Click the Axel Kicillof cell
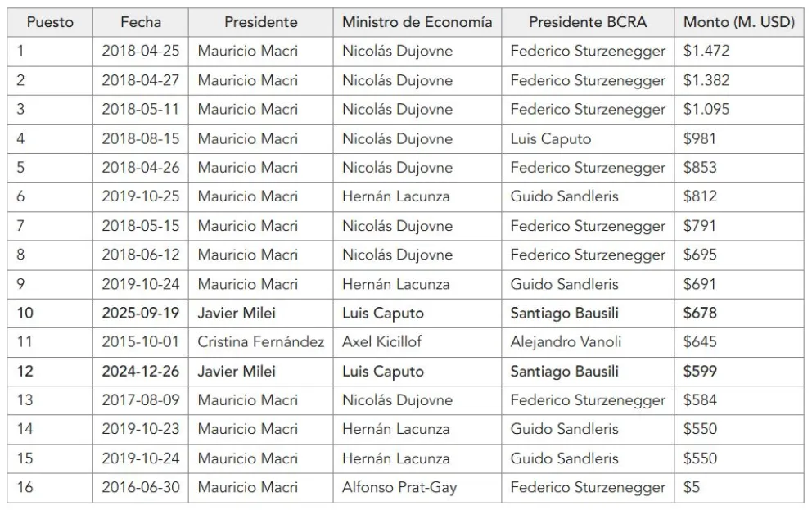Screen dimensions: 812x510 pyautogui.click(x=382, y=342)
